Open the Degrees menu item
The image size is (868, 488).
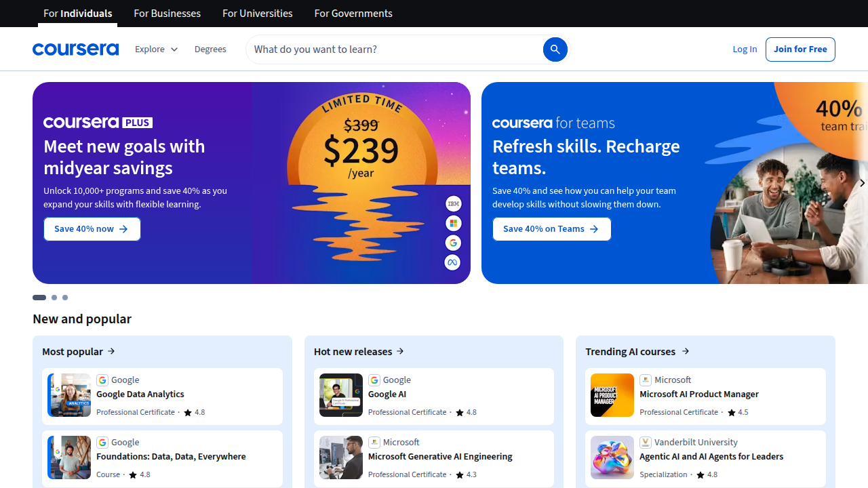tap(210, 49)
